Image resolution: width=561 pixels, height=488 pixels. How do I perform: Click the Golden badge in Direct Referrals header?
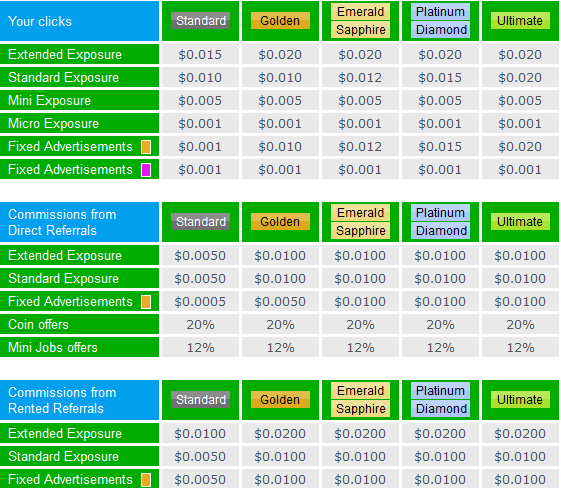(x=280, y=222)
